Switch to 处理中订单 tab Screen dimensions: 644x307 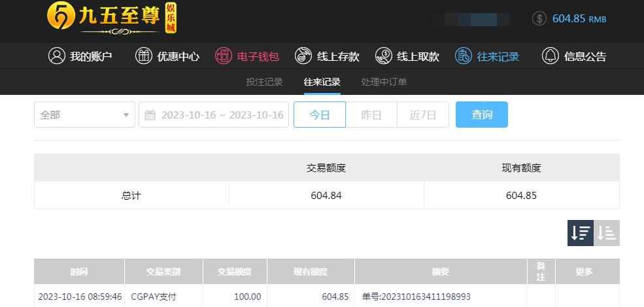click(384, 82)
